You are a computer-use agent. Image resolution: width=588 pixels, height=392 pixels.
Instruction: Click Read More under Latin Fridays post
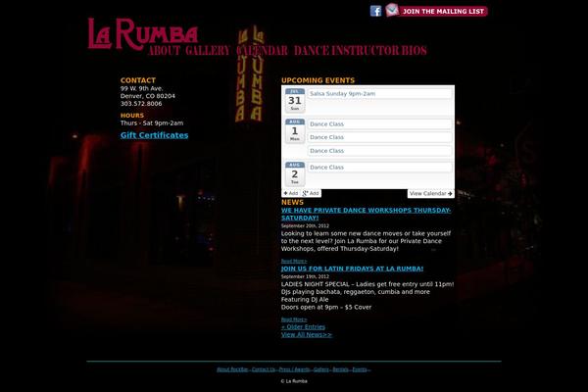tap(294, 319)
